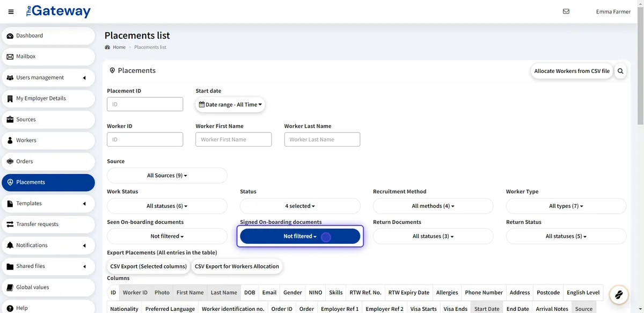Open Signed On-boarding documents filter dropdown
The height and width of the screenshot is (313, 644).
(300, 236)
